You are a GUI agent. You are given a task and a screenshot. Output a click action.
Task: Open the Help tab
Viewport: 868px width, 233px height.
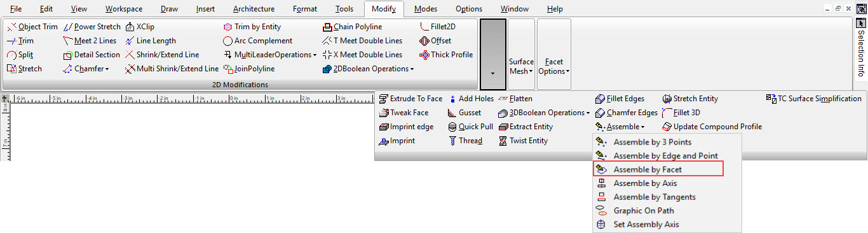pyautogui.click(x=555, y=9)
